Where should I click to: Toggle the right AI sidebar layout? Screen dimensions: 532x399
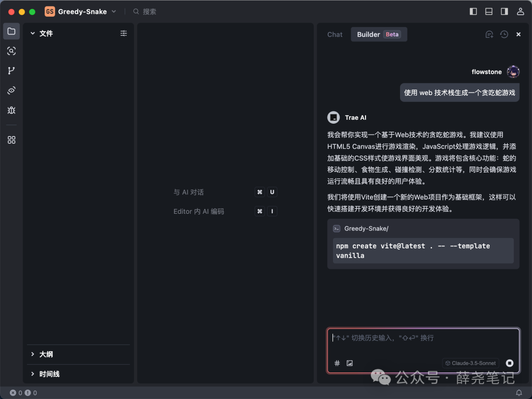(504, 11)
